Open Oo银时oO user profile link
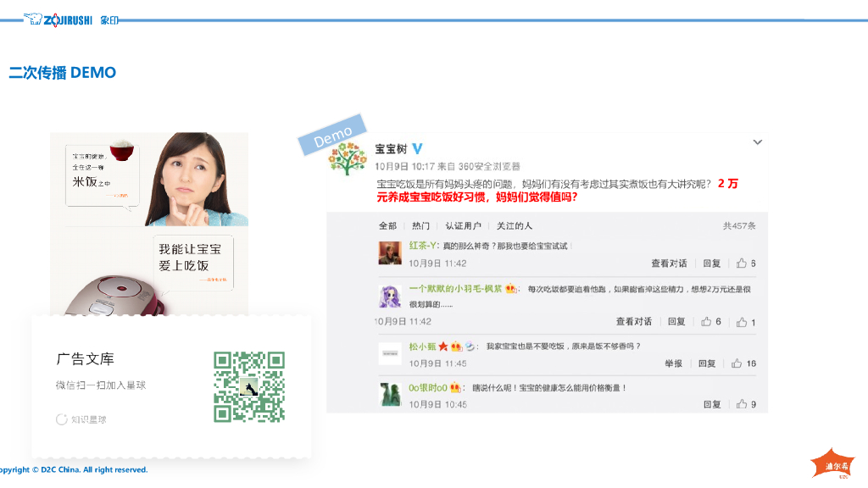This screenshot has width=868, height=488. coord(428,388)
